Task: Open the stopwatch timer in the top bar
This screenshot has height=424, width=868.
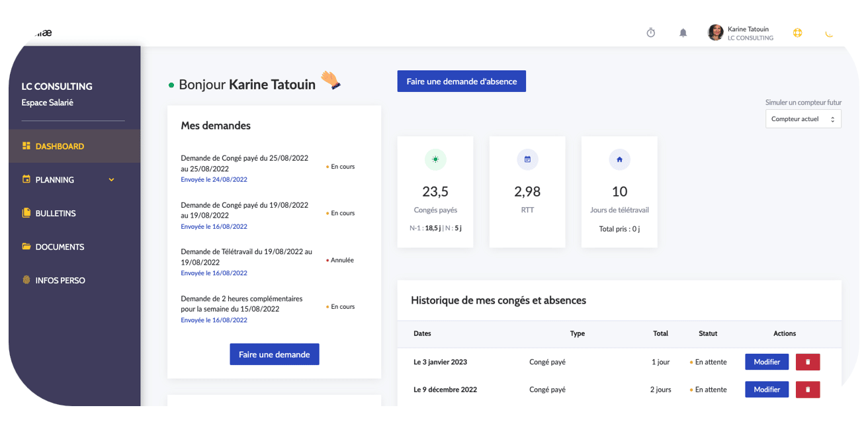Action: click(651, 33)
